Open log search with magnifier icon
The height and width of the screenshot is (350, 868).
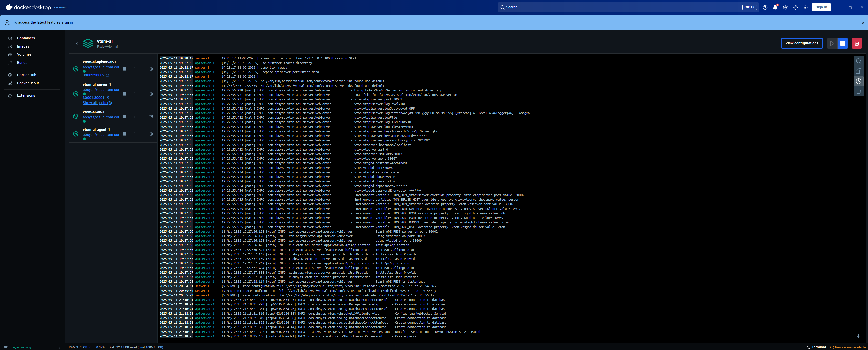(x=858, y=61)
